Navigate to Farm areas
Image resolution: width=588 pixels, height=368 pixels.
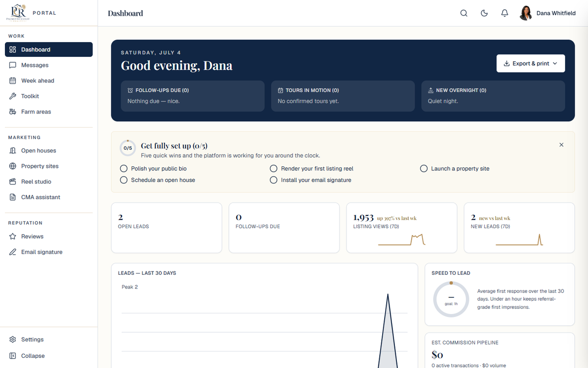[49, 112]
